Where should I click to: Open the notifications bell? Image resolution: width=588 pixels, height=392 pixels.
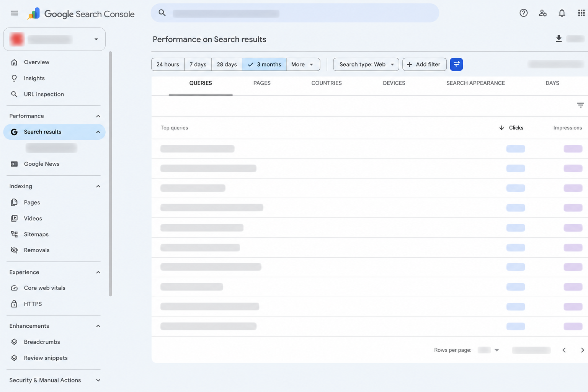point(562,13)
